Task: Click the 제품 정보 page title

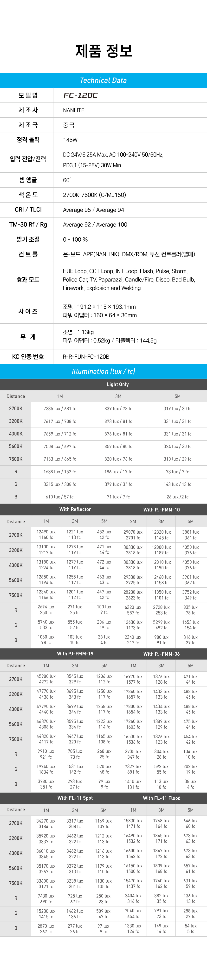Action: point(103,51)
